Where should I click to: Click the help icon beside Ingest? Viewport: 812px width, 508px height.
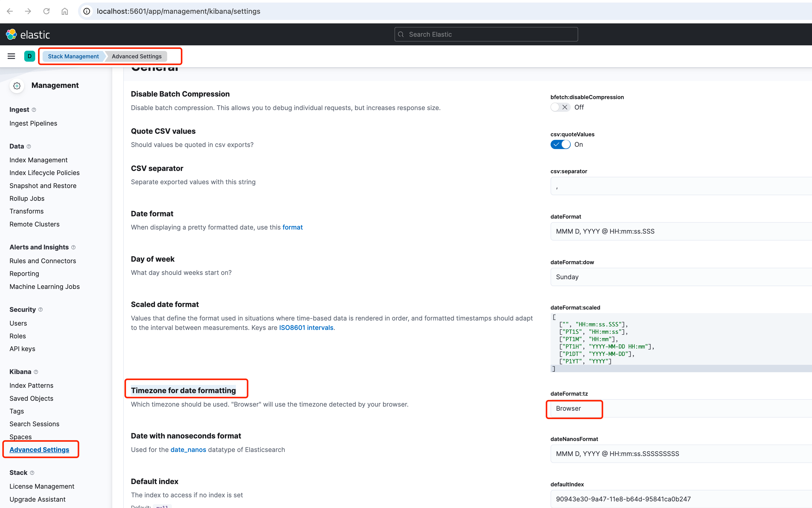tap(34, 110)
